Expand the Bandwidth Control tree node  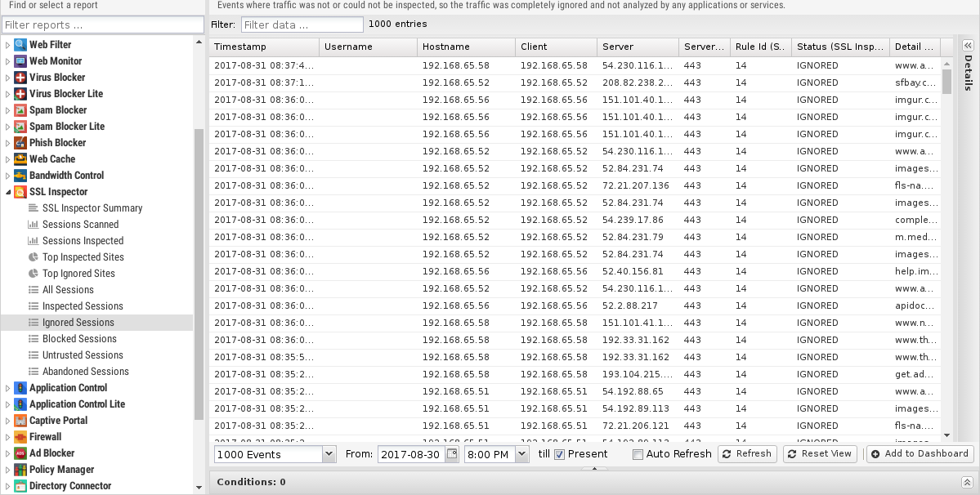click(7, 176)
